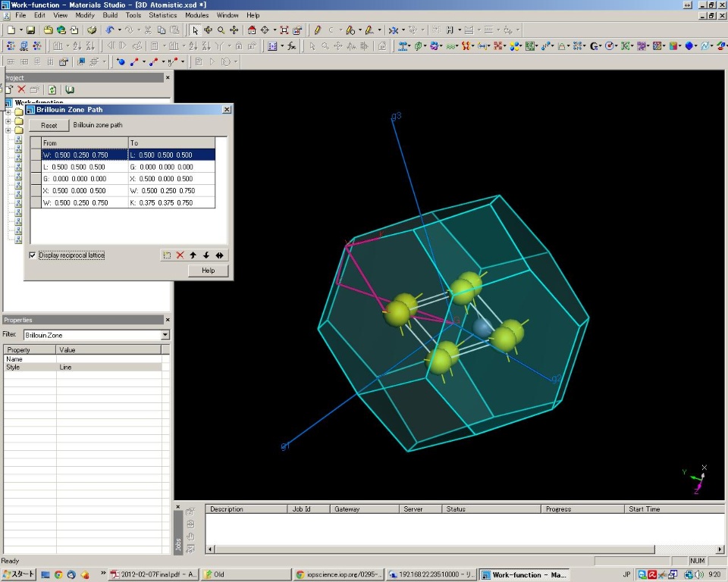
Task: Open the Edit menu
Action: click(x=39, y=15)
